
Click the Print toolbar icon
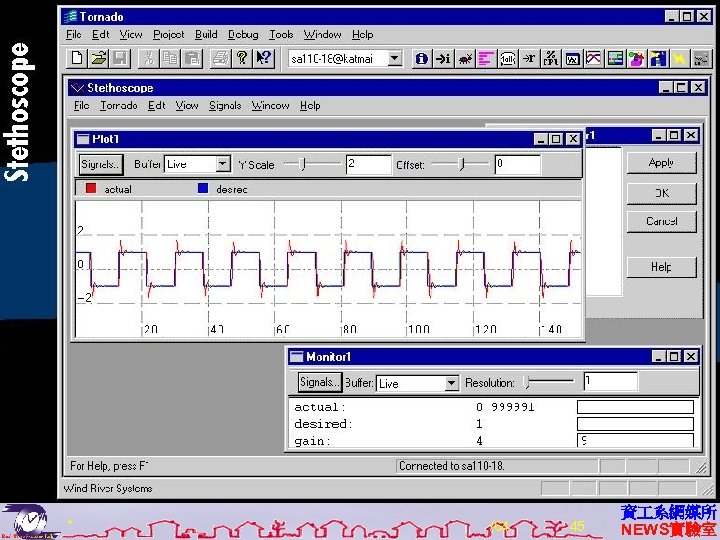pos(220,58)
